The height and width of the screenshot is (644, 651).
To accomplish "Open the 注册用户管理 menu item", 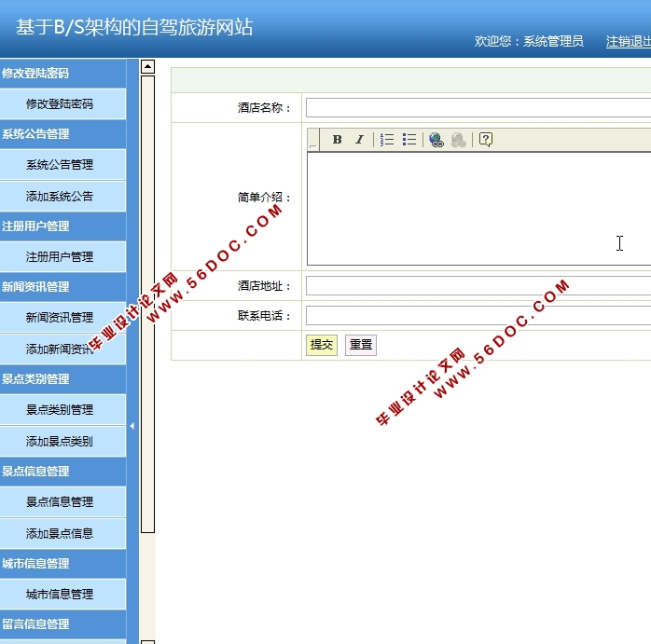I will tap(62, 257).
